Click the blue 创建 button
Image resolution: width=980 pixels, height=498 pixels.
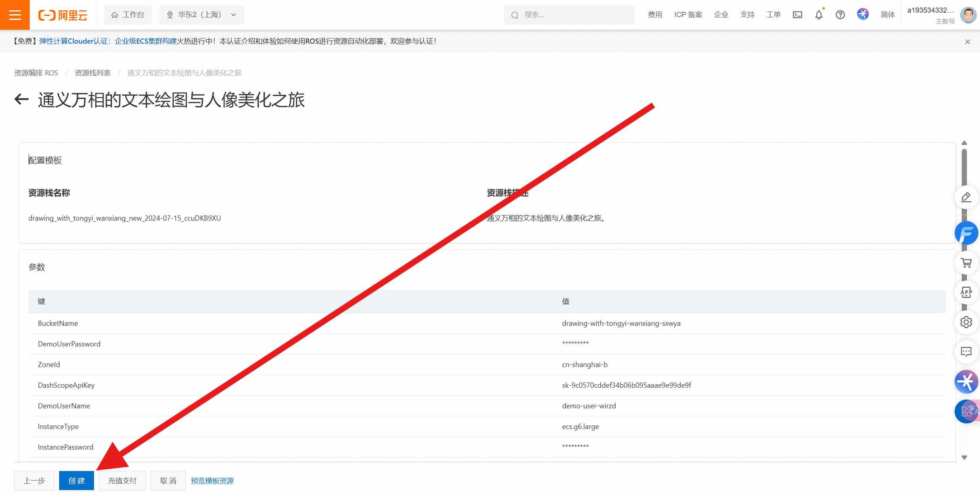(x=76, y=481)
